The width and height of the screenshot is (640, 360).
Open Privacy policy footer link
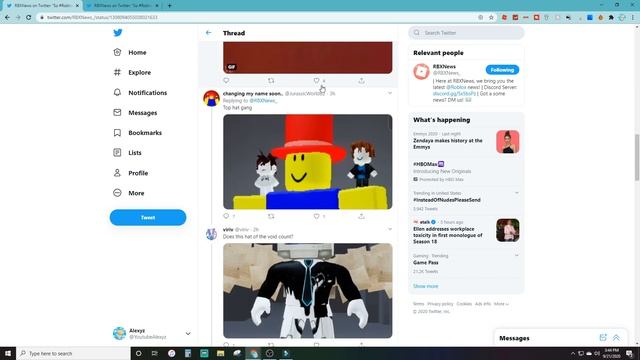point(440,304)
